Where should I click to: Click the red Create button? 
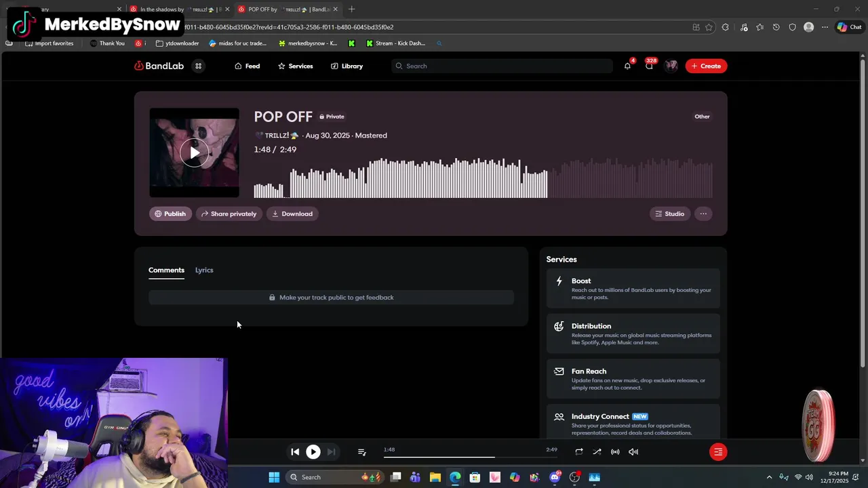tap(706, 66)
